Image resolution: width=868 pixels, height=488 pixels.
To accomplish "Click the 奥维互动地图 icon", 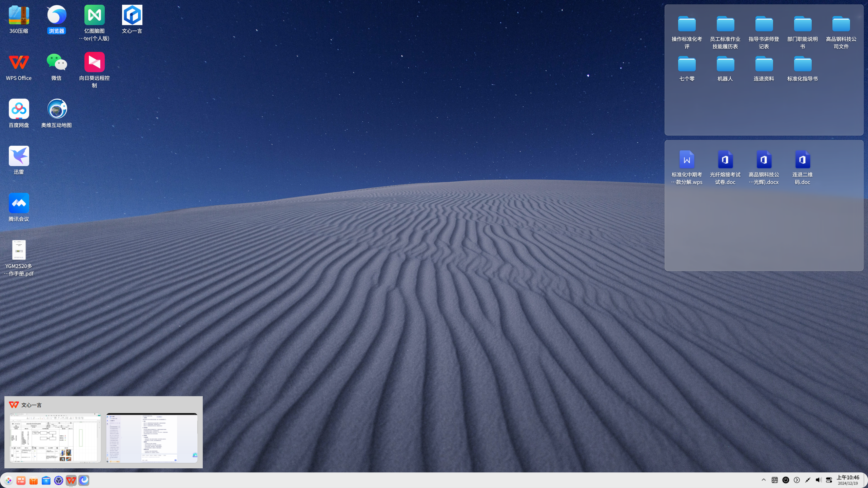I will pyautogui.click(x=57, y=114).
